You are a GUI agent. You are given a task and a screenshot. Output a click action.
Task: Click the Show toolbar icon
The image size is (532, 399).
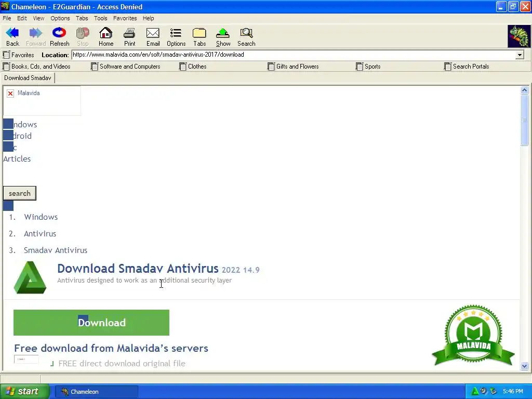tap(223, 37)
